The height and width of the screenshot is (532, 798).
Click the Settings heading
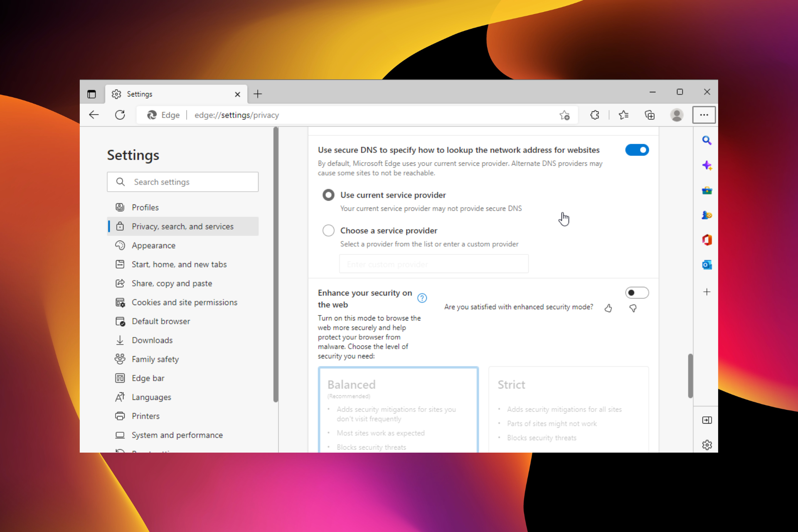(133, 155)
